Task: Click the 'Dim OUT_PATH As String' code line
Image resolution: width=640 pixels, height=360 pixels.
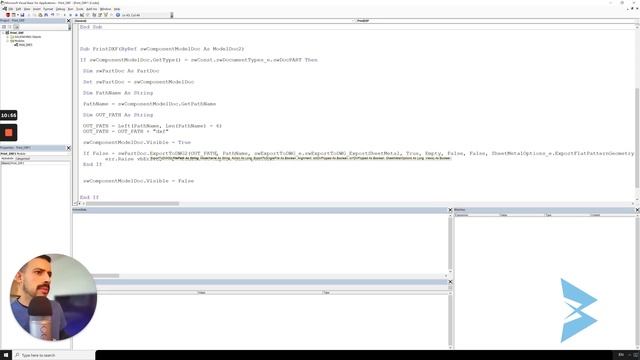Action: (x=118, y=115)
